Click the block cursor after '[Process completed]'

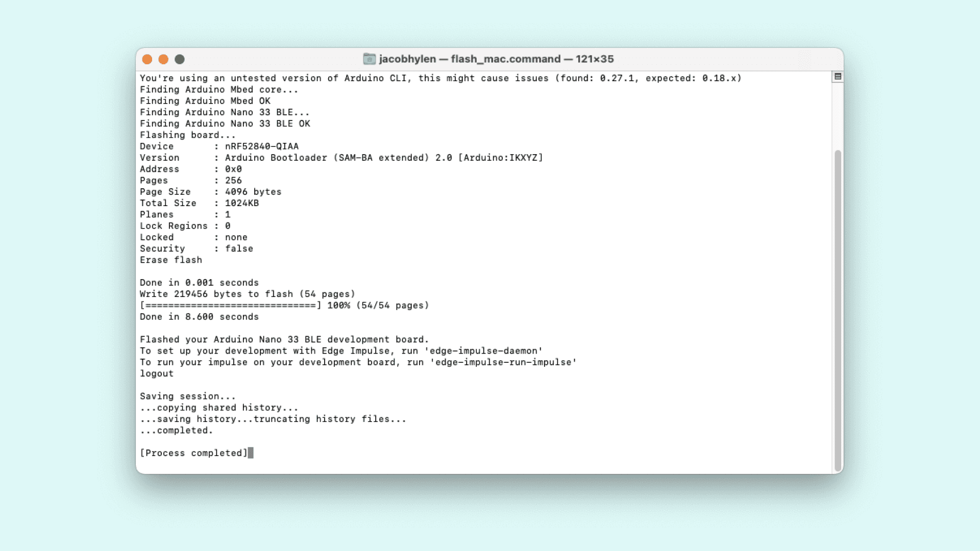[251, 453]
